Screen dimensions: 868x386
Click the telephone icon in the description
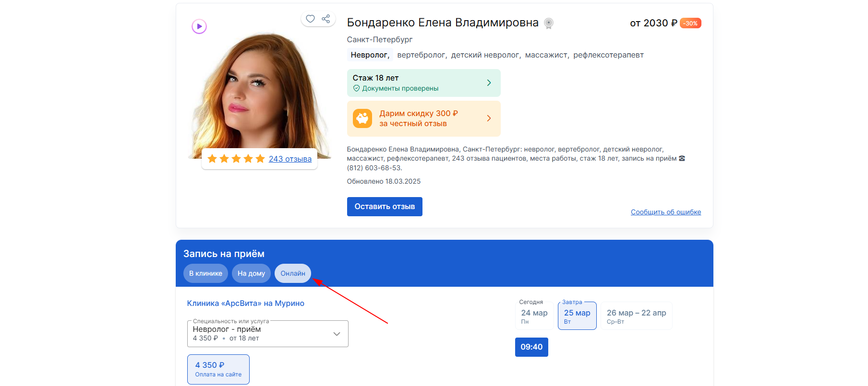[x=682, y=158]
